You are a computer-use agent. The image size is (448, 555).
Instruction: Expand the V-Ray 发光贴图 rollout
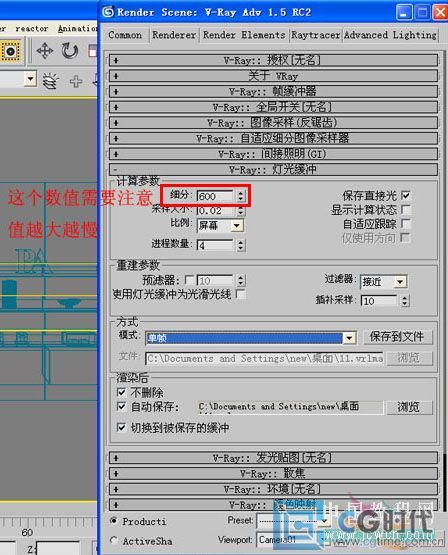(x=273, y=458)
